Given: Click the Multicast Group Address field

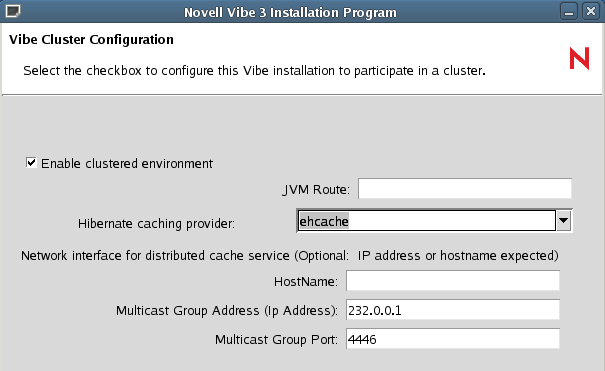Looking at the screenshot, I should (x=453, y=310).
